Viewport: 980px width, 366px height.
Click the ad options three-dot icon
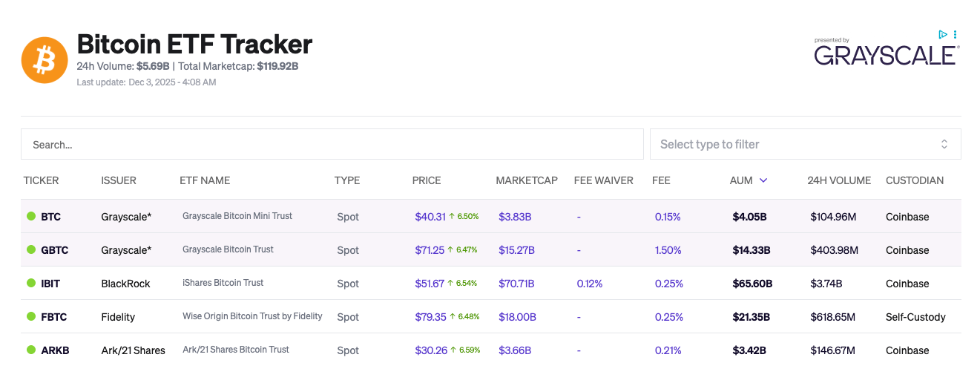tap(955, 34)
